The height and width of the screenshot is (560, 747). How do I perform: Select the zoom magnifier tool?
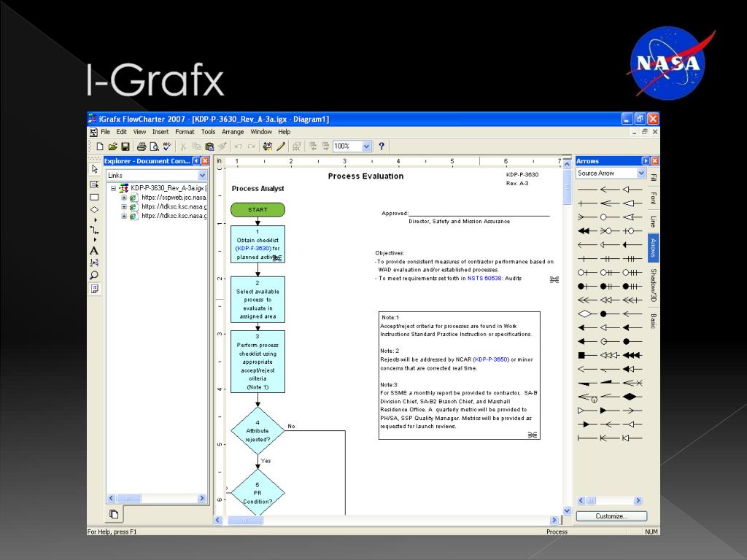pyautogui.click(x=94, y=275)
